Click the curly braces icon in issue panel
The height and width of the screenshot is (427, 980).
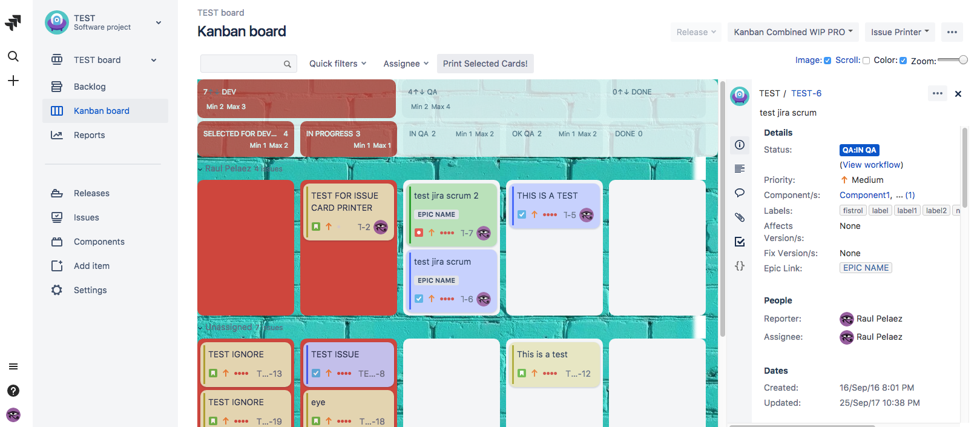(x=739, y=266)
